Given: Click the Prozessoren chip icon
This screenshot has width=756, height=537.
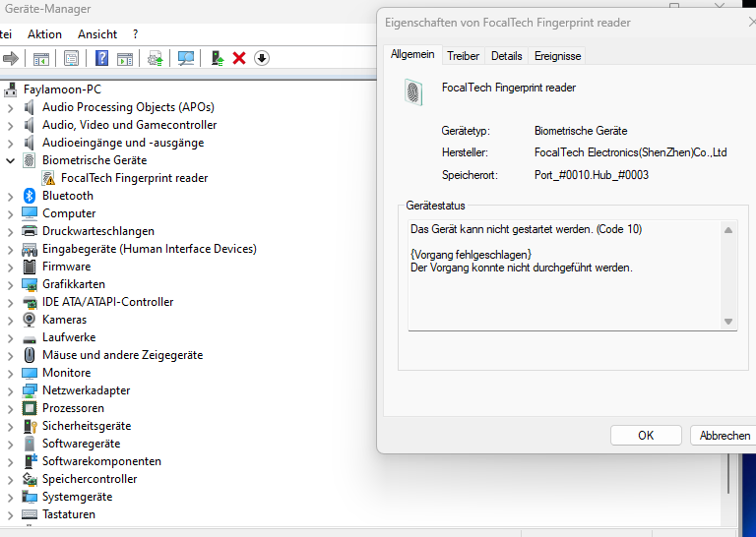Looking at the screenshot, I should [30, 408].
